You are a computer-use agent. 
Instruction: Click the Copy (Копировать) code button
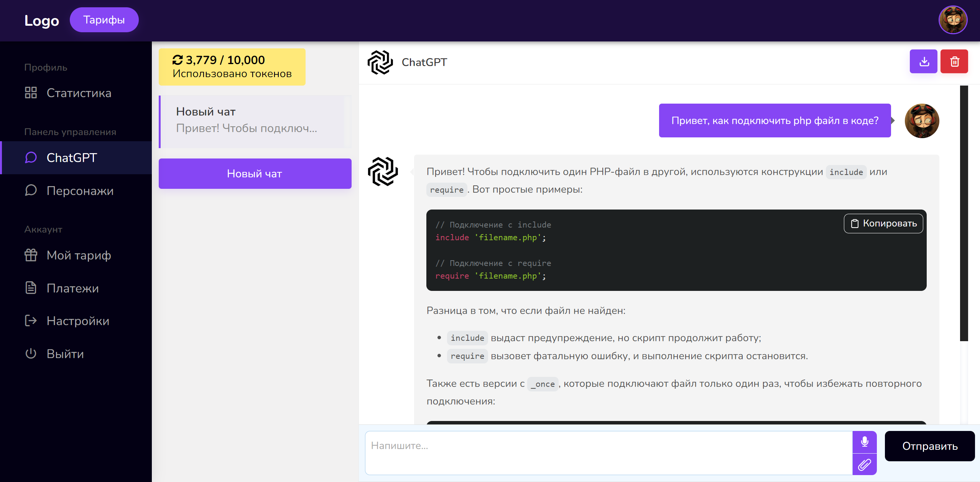click(883, 223)
